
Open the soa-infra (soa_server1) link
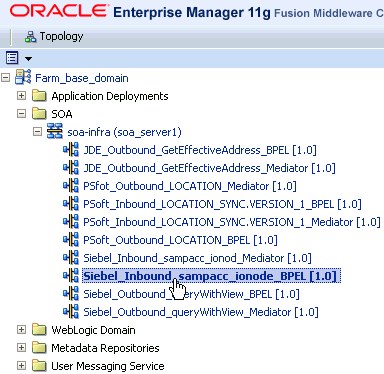[x=124, y=132]
